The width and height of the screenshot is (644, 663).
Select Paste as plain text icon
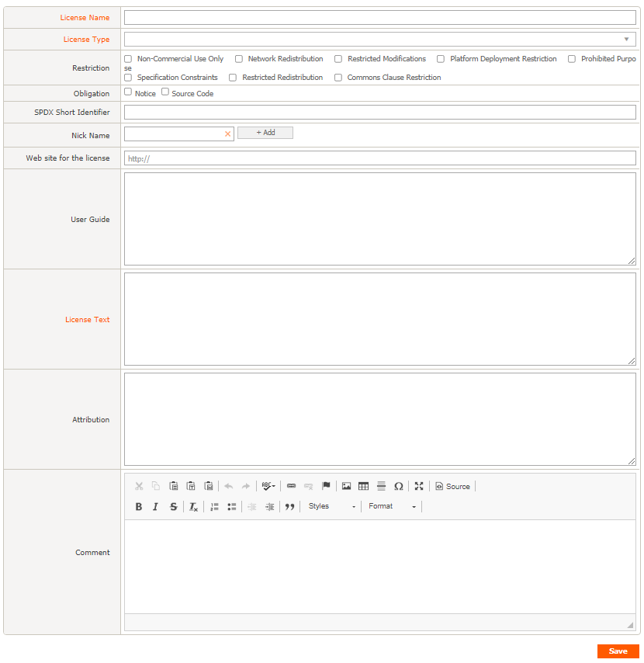pos(191,486)
